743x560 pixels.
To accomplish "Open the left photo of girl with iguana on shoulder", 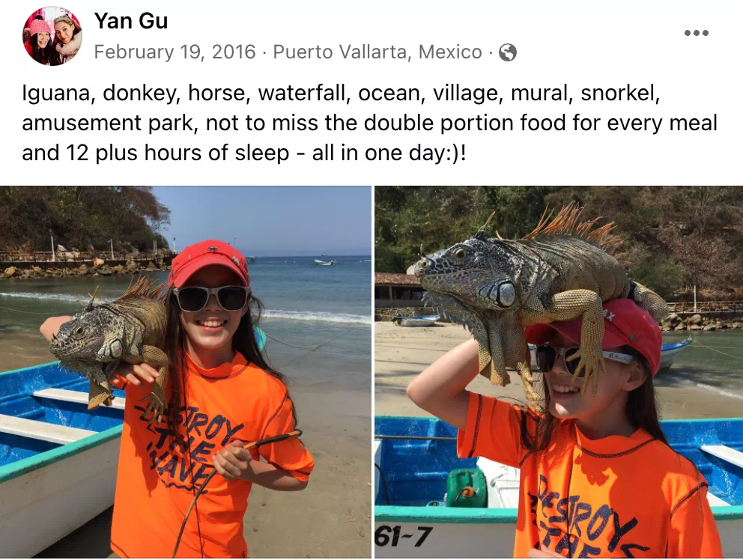I will tap(185, 372).
